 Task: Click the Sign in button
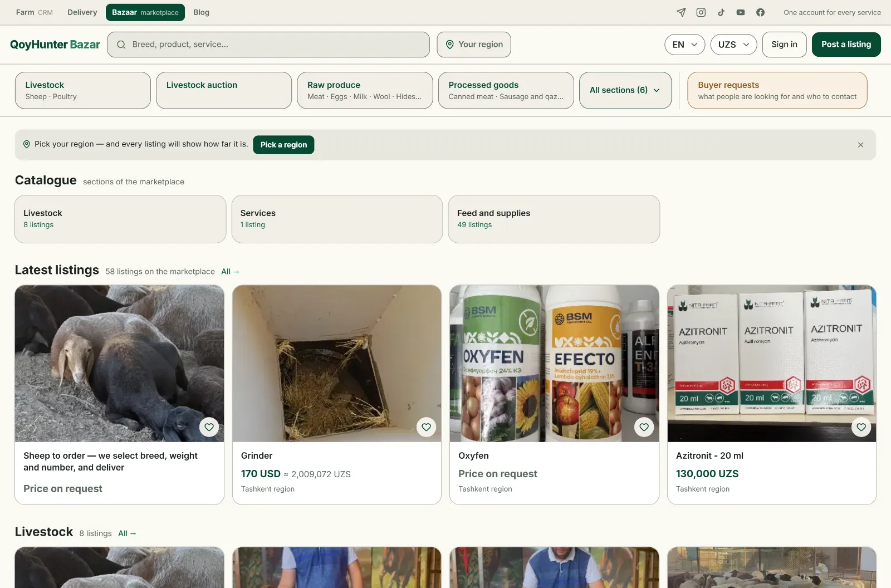coord(785,45)
